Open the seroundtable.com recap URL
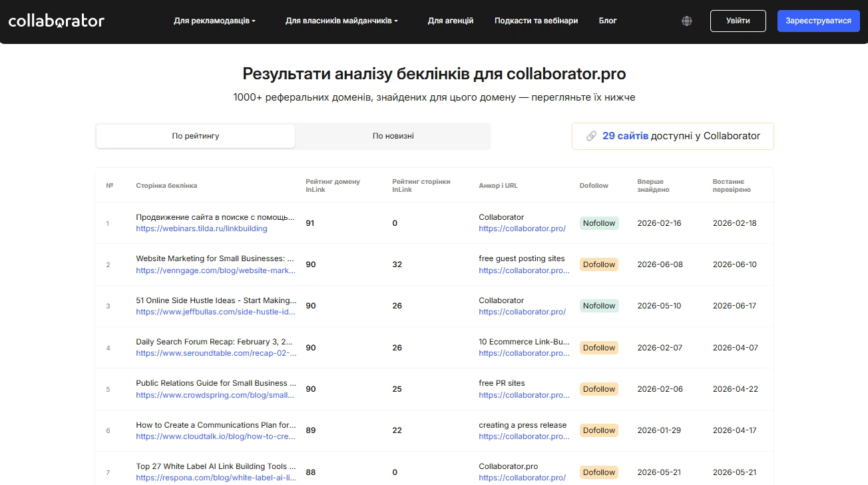This screenshot has width=868, height=485. (216, 353)
